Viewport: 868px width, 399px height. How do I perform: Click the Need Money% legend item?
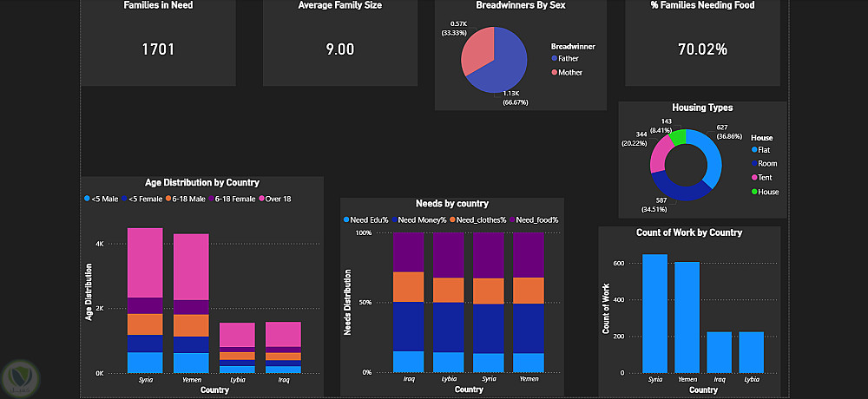[419, 219]
